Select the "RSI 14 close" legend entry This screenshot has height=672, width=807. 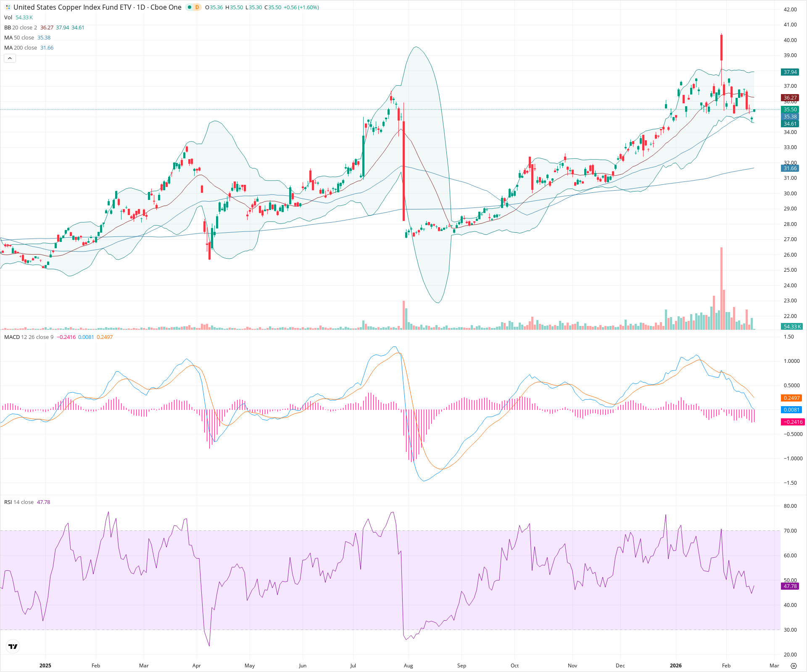(x=19, y=502)
